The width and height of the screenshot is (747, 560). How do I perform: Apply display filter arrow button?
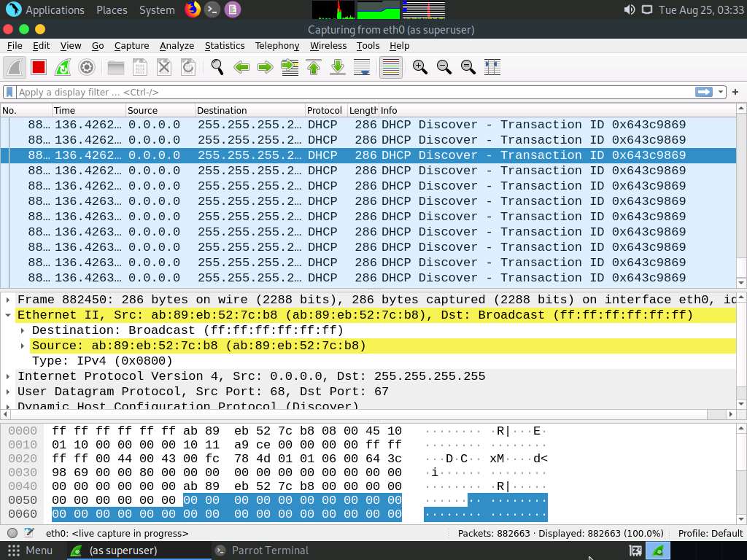[704, 92]
